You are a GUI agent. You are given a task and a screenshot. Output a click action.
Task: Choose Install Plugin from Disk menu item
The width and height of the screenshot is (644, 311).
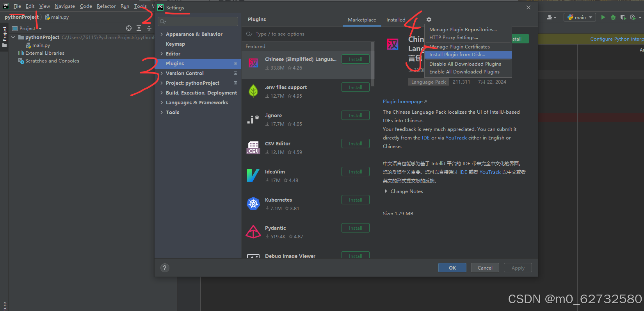[x=468, y=55]
